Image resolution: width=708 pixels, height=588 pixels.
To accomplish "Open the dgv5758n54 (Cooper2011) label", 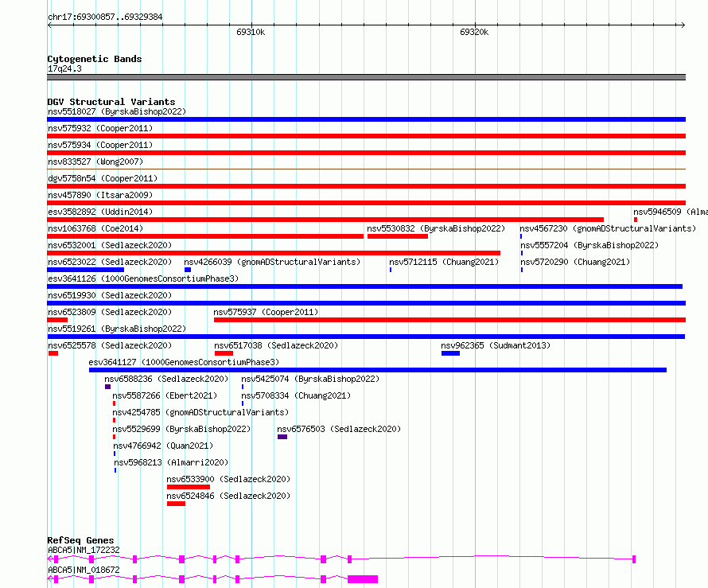I will click(x=103, y=178).
